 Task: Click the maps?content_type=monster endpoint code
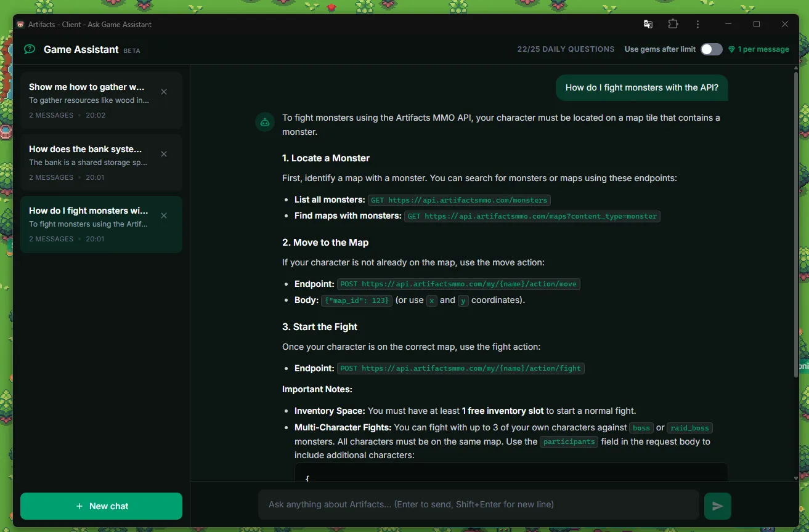pyautogui.click(x=532, y=216)
